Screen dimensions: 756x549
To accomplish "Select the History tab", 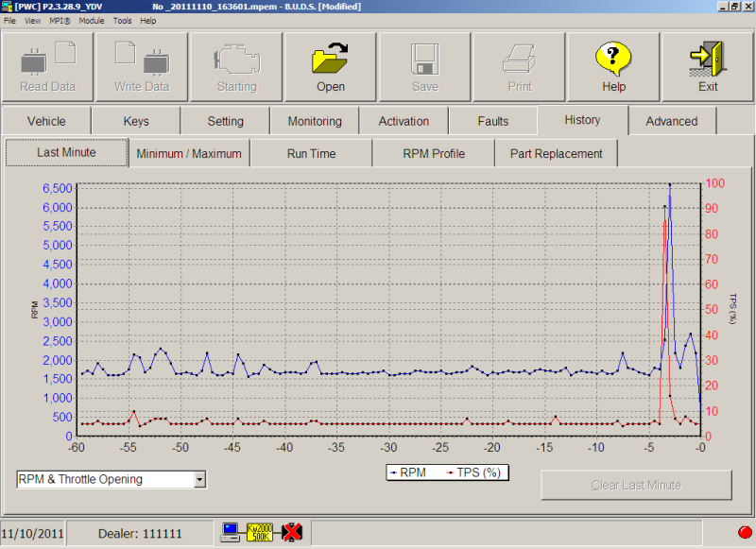I will coord(582,120).
